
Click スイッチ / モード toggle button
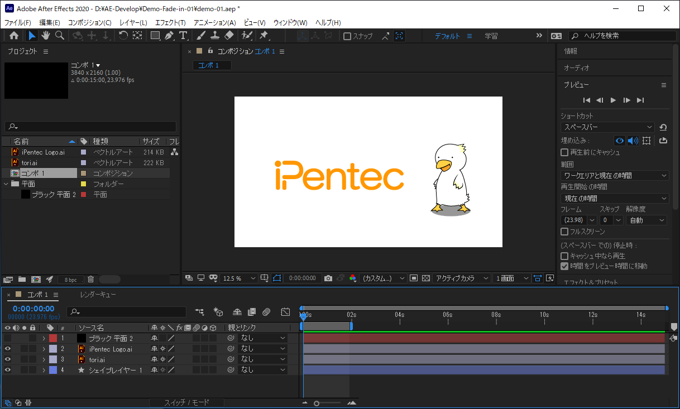coord(186,403)
